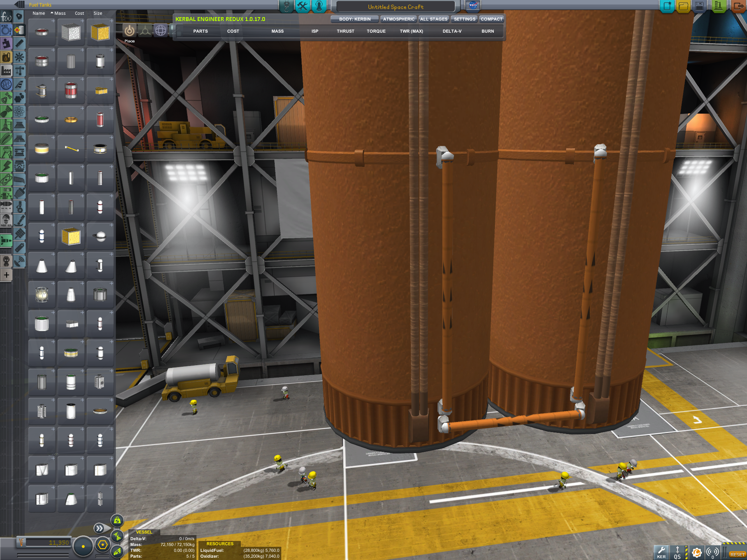
Task: Toggle Center of Lift indicator
Action: click(x=117, y=551)
